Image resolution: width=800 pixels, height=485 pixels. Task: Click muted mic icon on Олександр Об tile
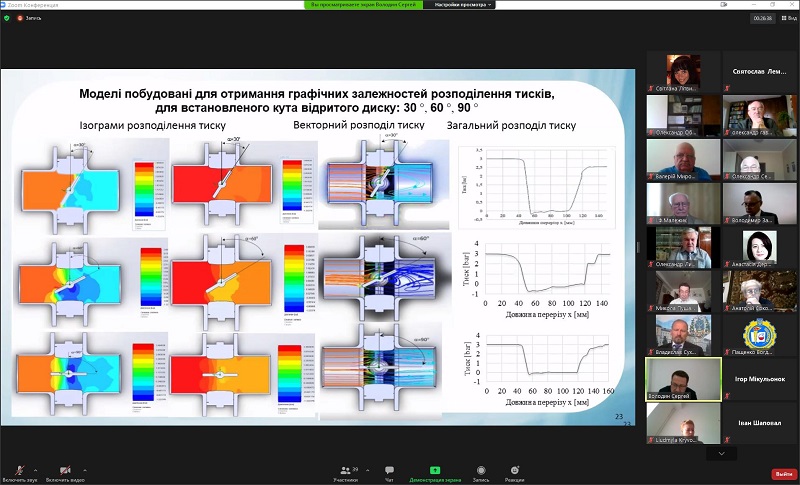[x=651, y=133]
